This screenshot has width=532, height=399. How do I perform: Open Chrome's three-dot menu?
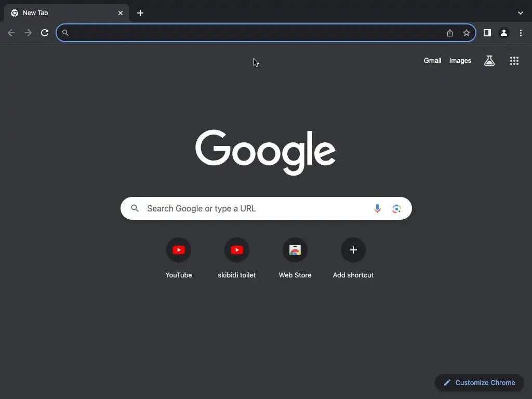click(521, 33)
